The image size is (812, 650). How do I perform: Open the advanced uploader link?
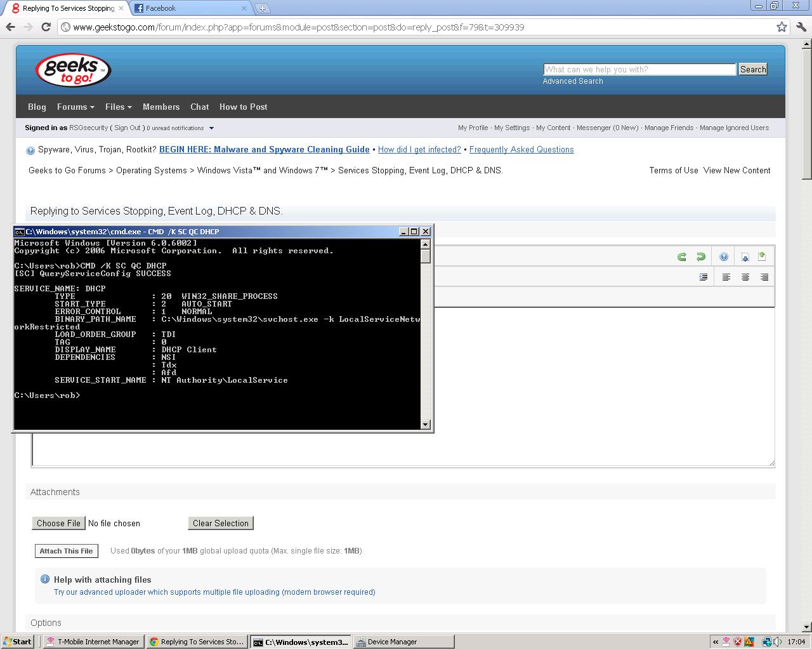pyautogui.click(x=214, y=592)
